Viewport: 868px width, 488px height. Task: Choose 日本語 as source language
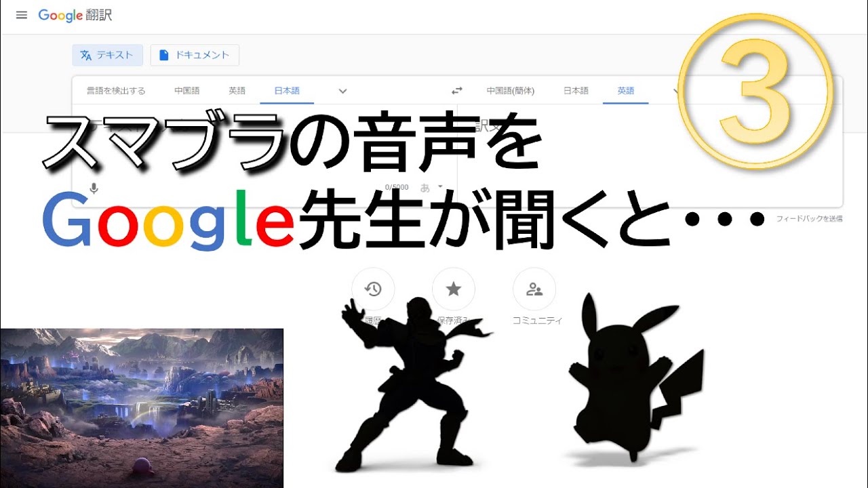[287, 91]
